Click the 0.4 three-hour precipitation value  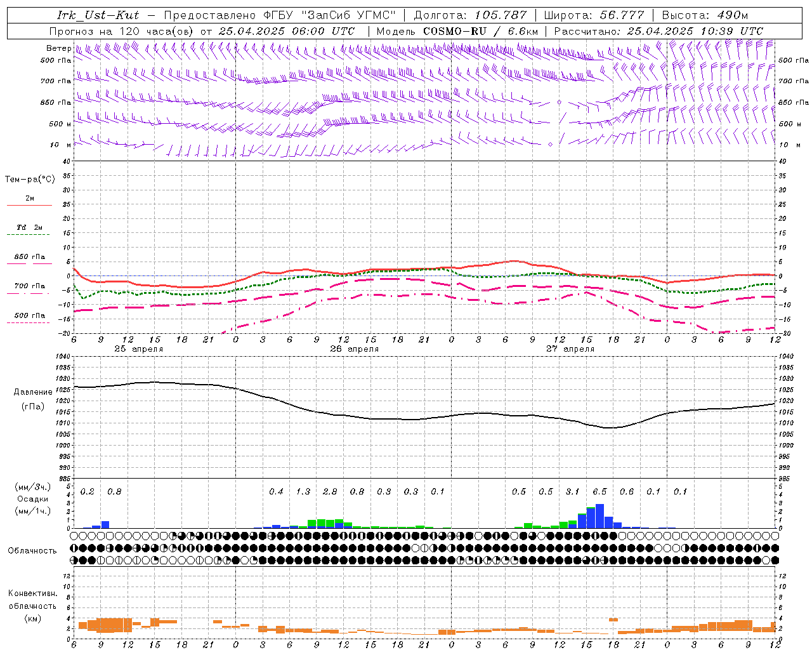pos(276,491)
